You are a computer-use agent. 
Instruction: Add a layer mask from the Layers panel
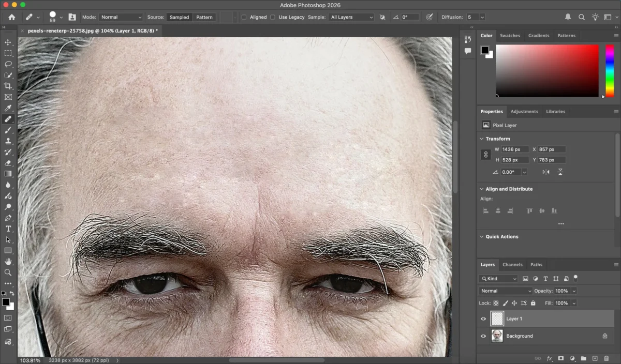point(561,358)
